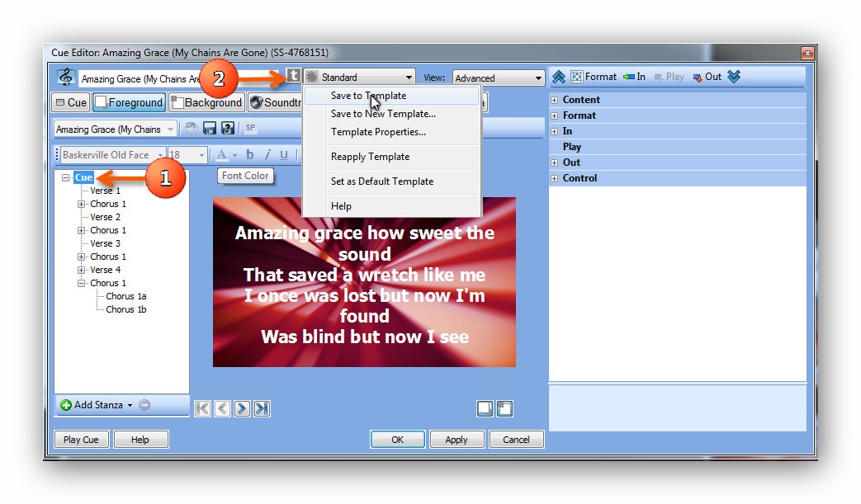The width and height of the screenshot is (861, 504).
Task: Select Verse 3 in the tree
Action: pyautogui.click(x=105, y=243)
